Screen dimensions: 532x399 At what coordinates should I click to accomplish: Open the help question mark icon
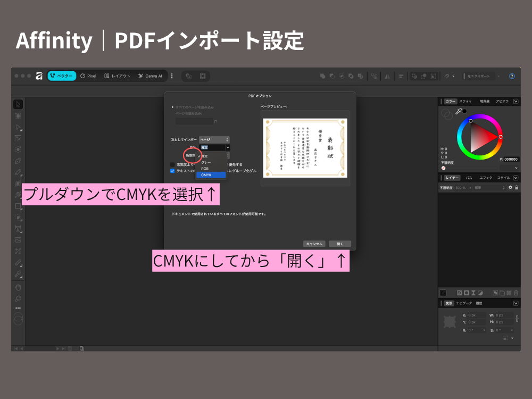pyautogui.click(x=512, y=76)
